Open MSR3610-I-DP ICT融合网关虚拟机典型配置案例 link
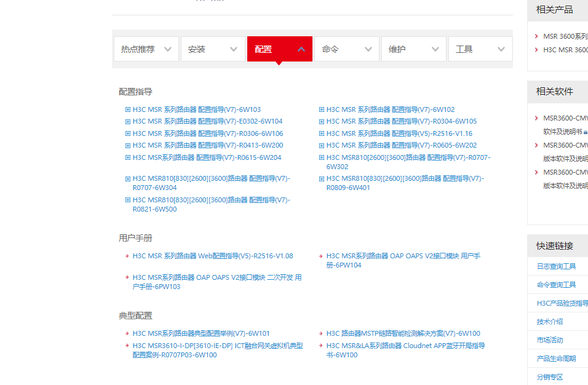Screen dimensions: 588x385 [218, 350]
